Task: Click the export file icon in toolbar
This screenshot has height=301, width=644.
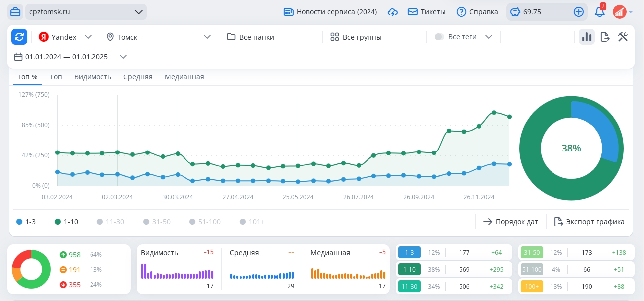Action: click(x=605, y=37)
